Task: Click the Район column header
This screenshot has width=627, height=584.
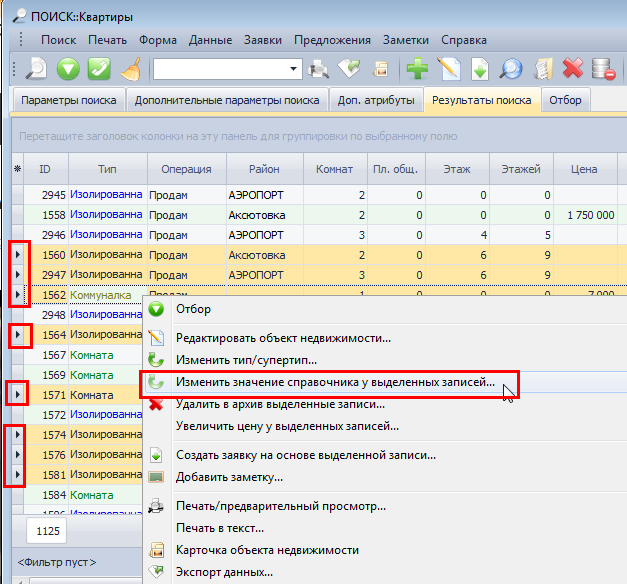Action: pos(265,169)
